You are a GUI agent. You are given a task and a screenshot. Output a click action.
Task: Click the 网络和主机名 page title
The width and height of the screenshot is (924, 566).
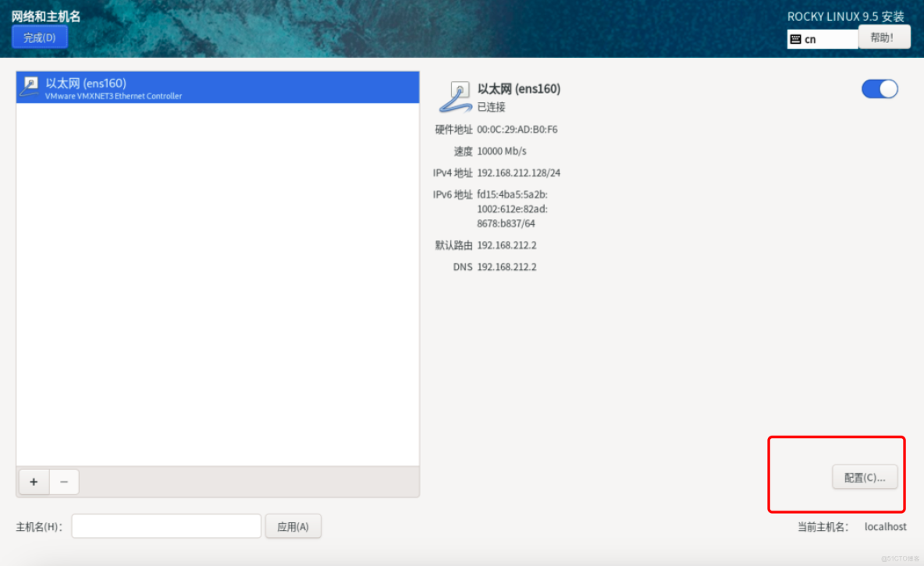click(46, 16)
